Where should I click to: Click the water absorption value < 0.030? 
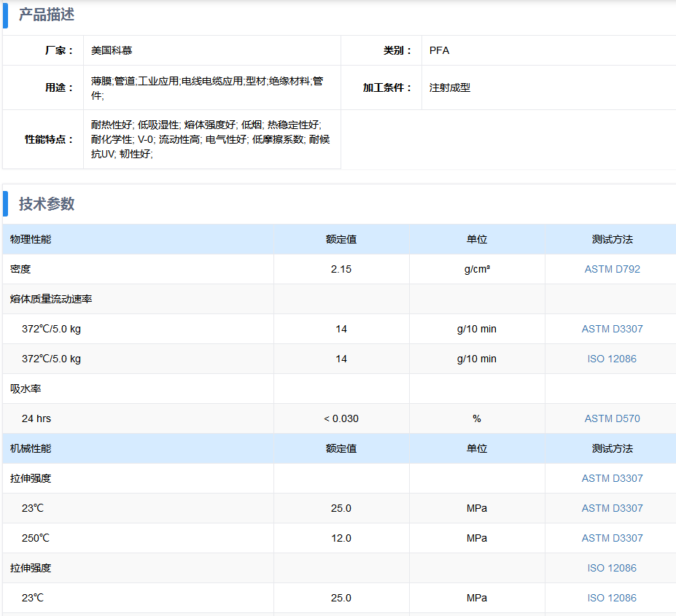coord(341,418)
